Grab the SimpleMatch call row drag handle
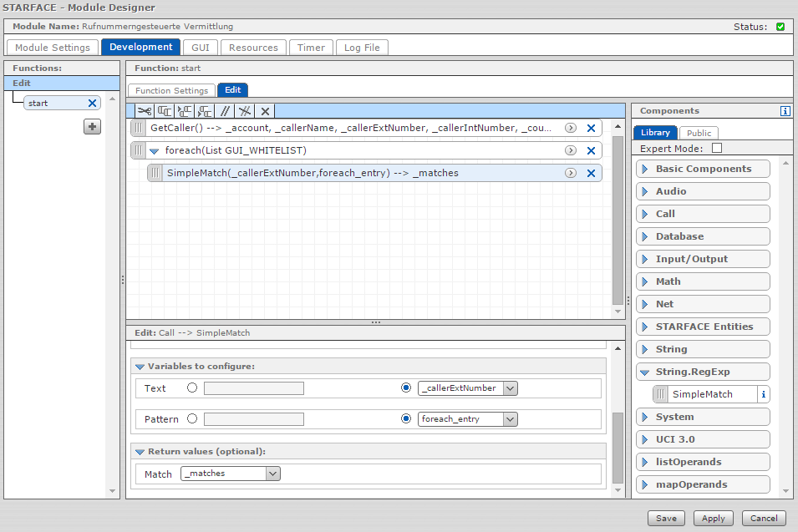The image size is (798, 532). [155, 173]
